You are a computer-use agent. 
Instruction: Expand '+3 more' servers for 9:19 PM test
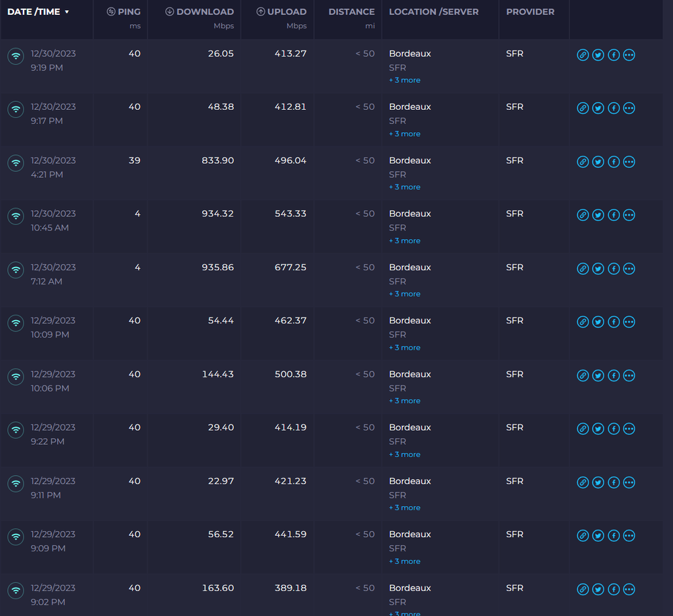404,80
